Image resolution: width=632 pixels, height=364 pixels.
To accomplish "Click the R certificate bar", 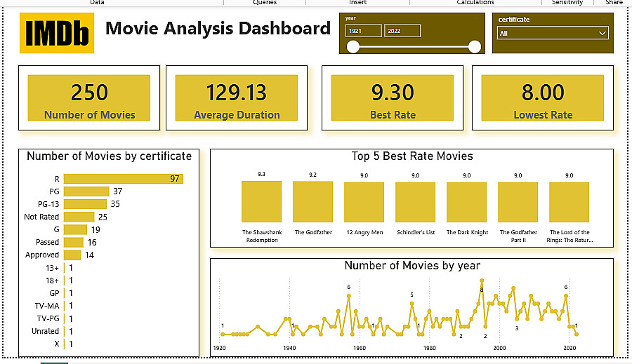I will (124, 178).
